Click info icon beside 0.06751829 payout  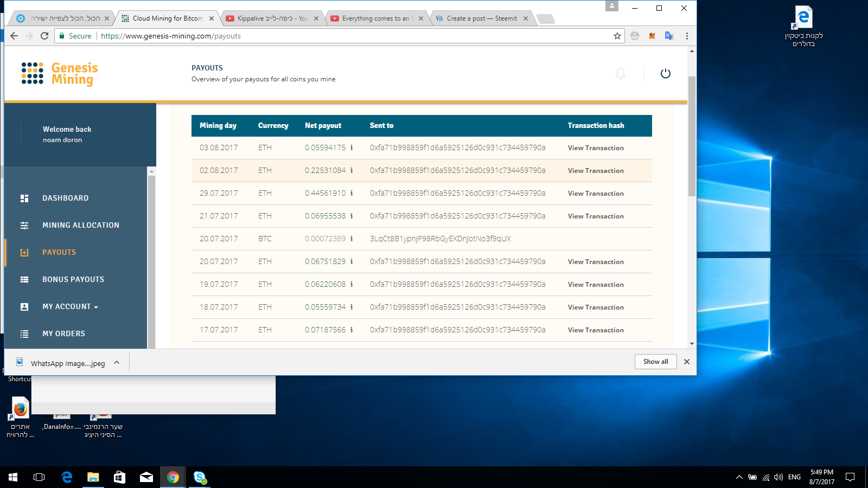(x=352, y=261)
